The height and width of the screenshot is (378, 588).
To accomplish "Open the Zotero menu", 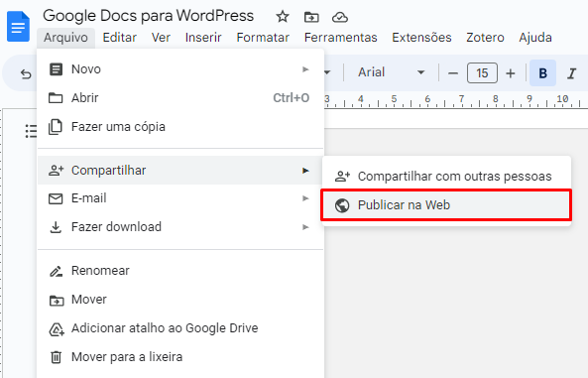I will pyautogui.click(x=485, y=38).
